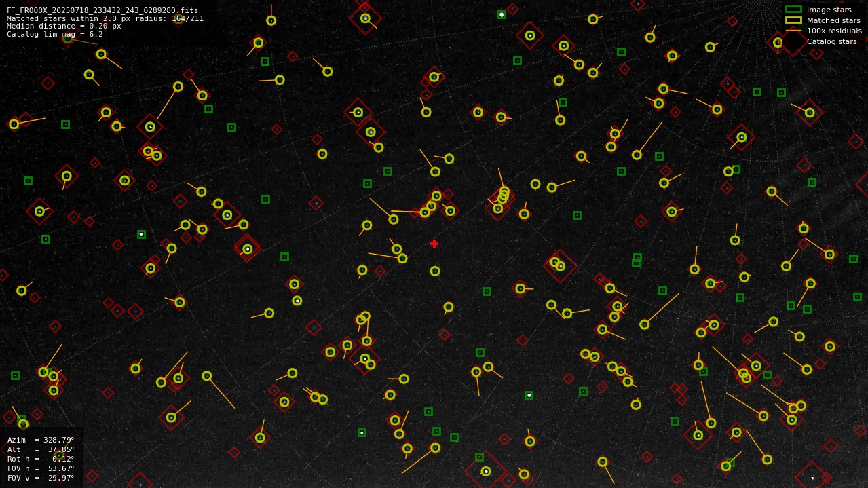The image size is (868, 488).
Task: Click the 'Rot h = 0.12°' value
Action: pos(41,459)
